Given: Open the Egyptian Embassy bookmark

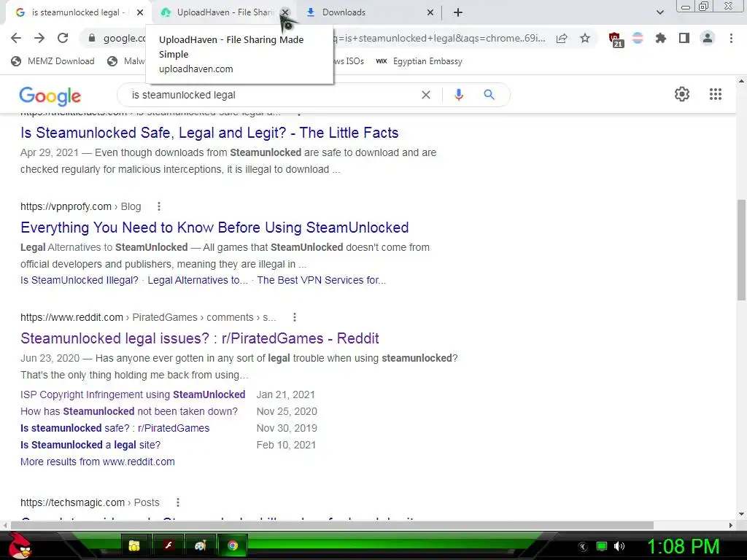Looking at the screenshot, I should (419, 61).
